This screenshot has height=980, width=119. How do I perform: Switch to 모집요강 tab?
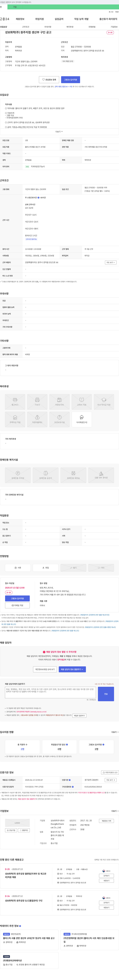pyautogui.click(x=3, y=27)
